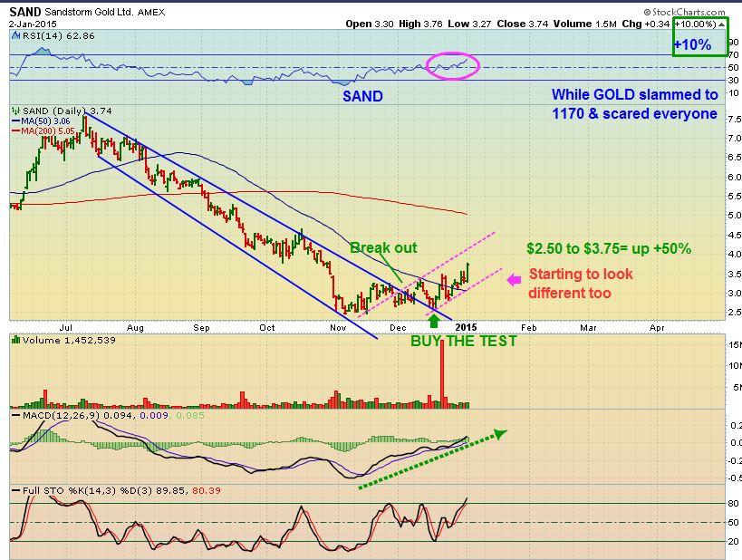This screenshot has height=560, width=742.
Task: Click the SAND ticker symbol in header
Action: tap(25, 12)
